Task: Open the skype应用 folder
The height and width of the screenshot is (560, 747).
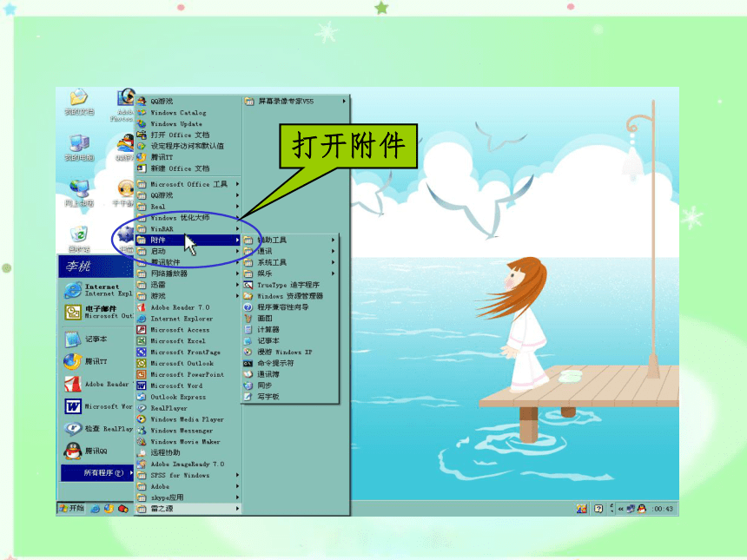Action: (188, 497)
